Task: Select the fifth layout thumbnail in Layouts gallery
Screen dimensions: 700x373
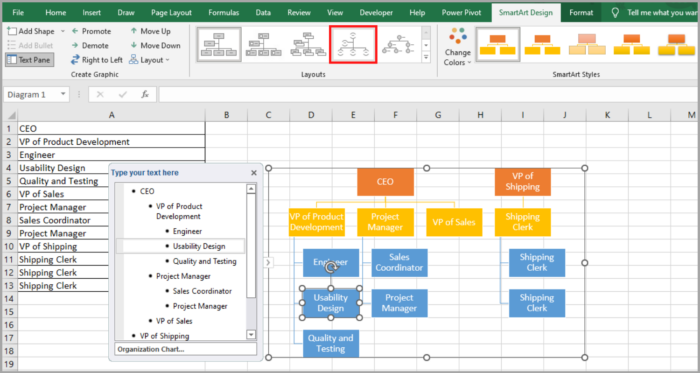Action: 399,45
